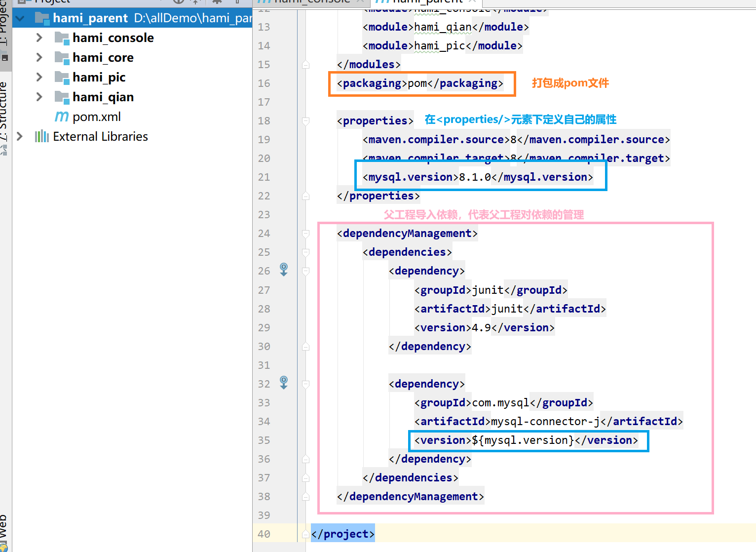The height and width of the screenshot is (552, 756).
Task: Select the hami_pic module in the tree
Action: coord(99,78)
